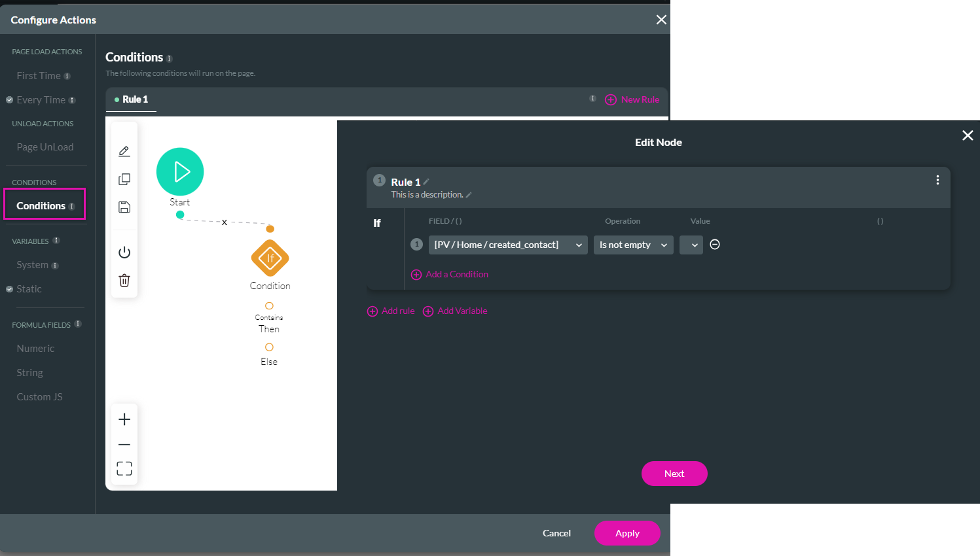Click info icon next to Formula Fields
The height and width of the screenshot is (556, 980).
78,324
